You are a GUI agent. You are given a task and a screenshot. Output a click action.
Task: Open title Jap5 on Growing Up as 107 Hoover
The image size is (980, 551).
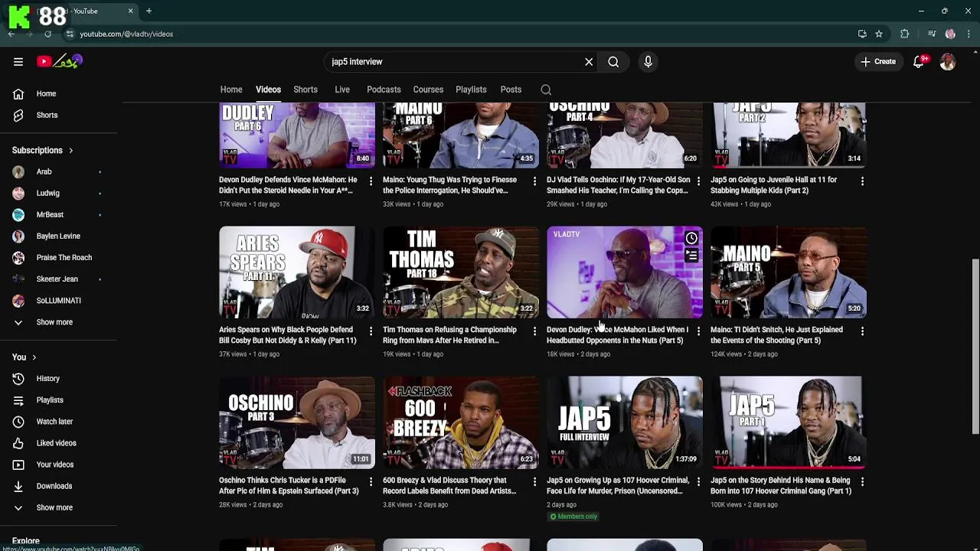pos(618,486)
